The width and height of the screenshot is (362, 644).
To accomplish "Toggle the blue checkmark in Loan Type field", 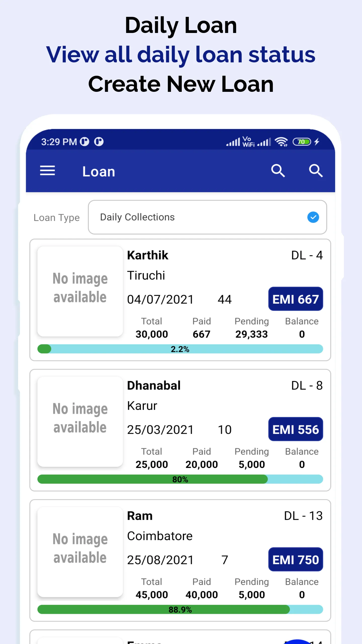I will pos(313,217).
